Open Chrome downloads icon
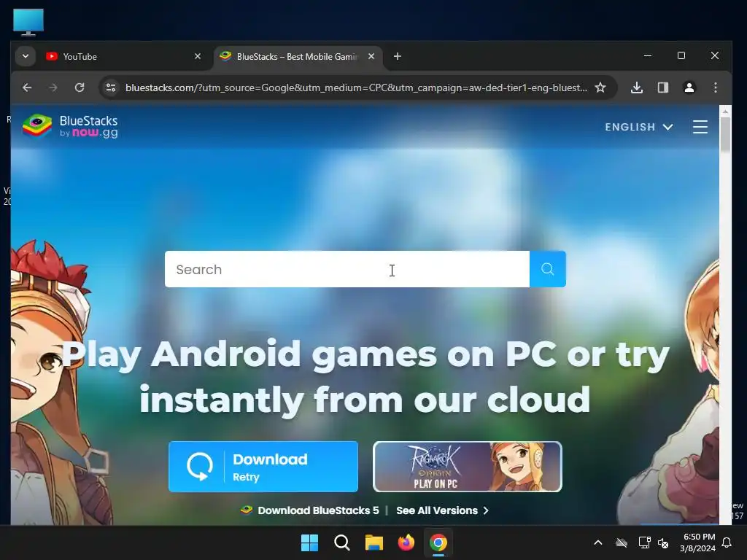This screenshot has height=560, width=747. (636, 87)
